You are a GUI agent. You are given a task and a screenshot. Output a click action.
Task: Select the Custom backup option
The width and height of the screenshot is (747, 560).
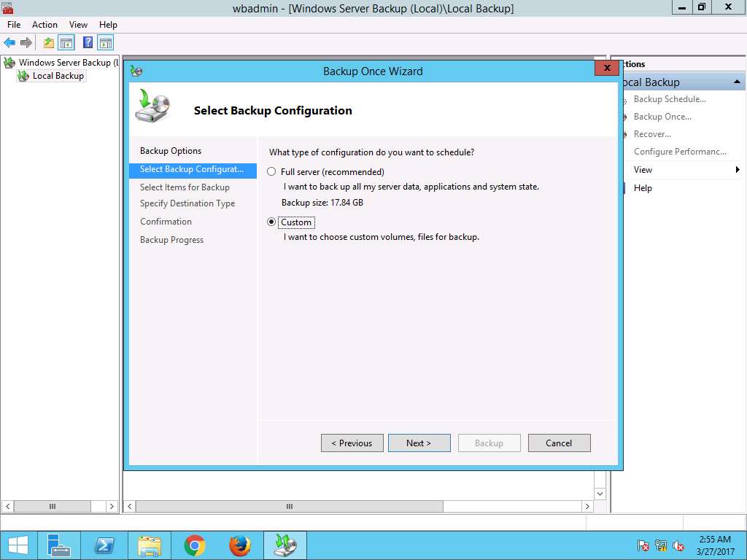pyautogui.click(x=271, y=222)
